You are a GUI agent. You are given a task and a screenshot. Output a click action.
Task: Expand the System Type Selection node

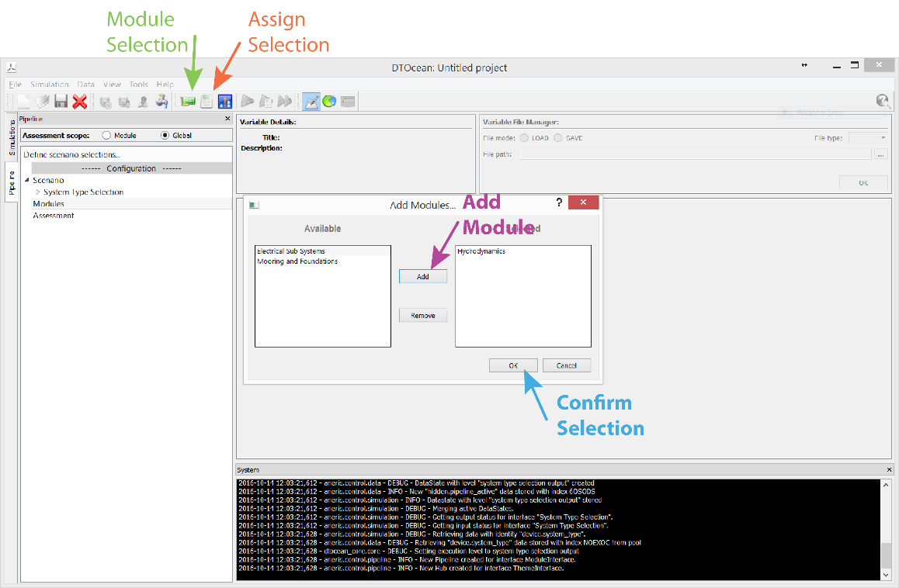point(37,192)
